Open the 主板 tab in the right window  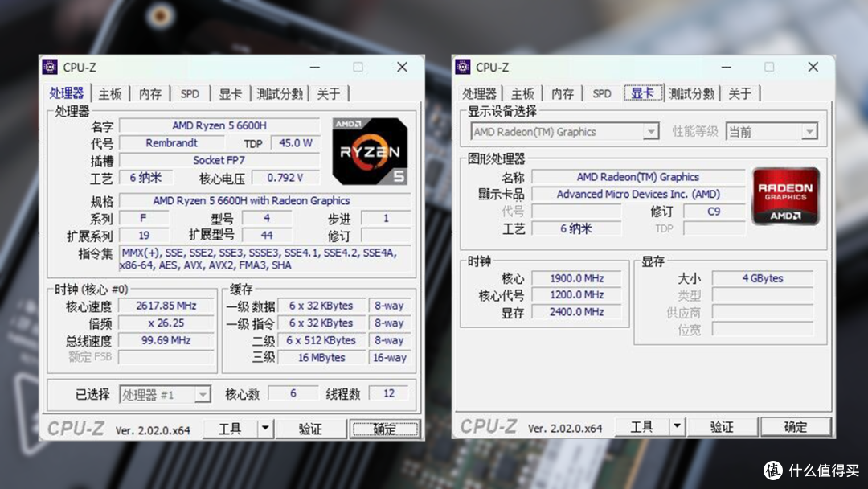click(x=522, y=93)
